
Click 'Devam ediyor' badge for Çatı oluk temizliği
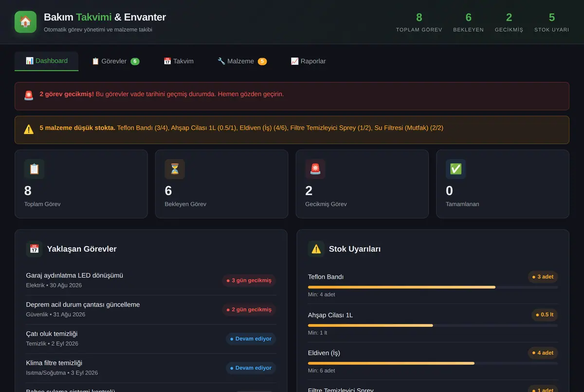pos(251,339)
